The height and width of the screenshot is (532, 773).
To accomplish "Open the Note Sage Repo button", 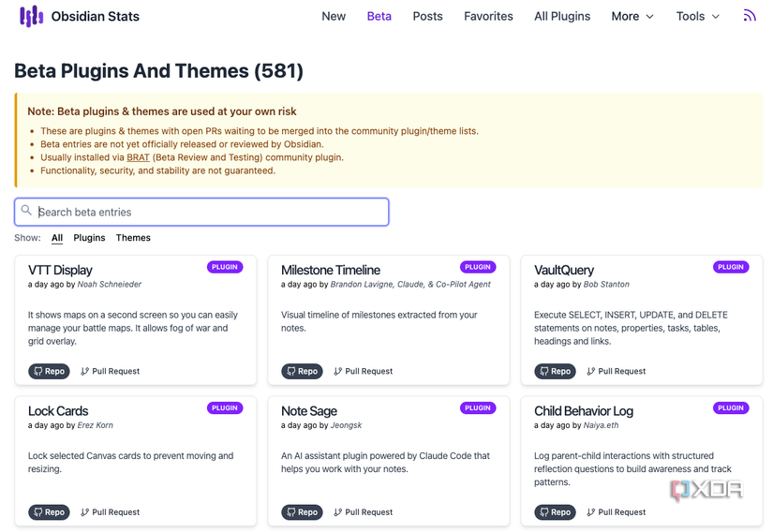I will (302, 512).
